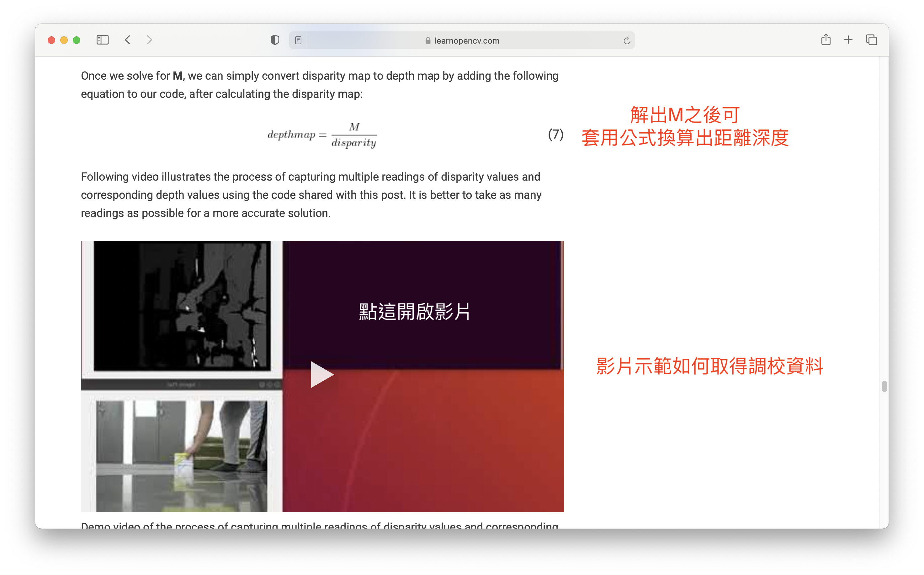Go back to previous page
924x575 pixels.
(x=128, y=40)
